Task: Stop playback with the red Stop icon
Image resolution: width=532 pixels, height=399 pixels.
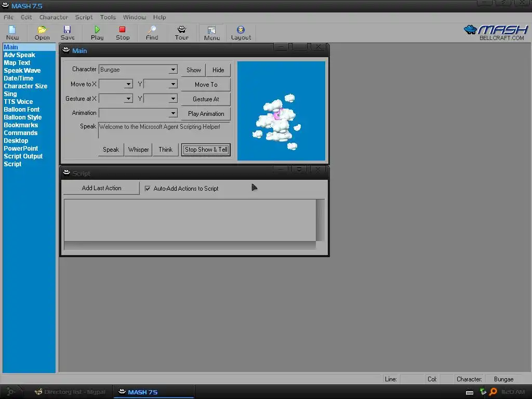Action: pos(123,33)
